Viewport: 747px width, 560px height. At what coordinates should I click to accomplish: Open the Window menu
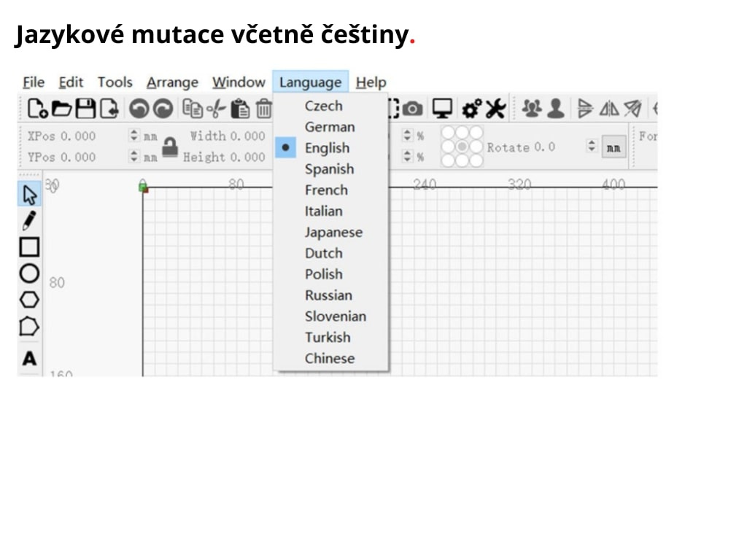[239, 82]
